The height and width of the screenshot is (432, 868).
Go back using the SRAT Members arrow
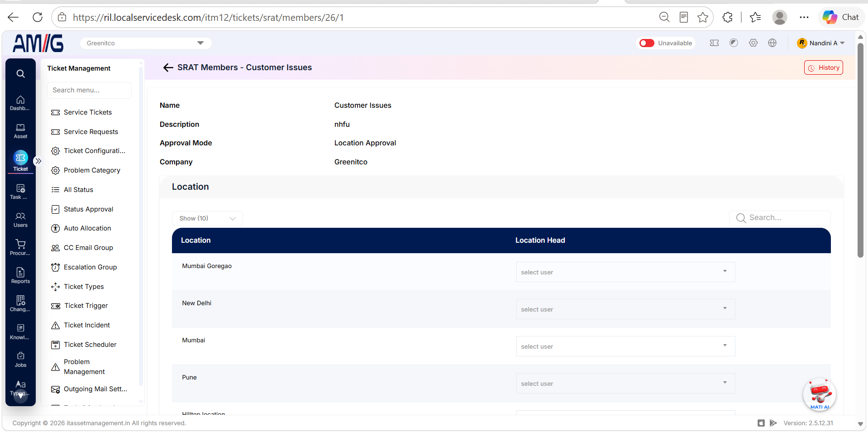click(168, 67)
